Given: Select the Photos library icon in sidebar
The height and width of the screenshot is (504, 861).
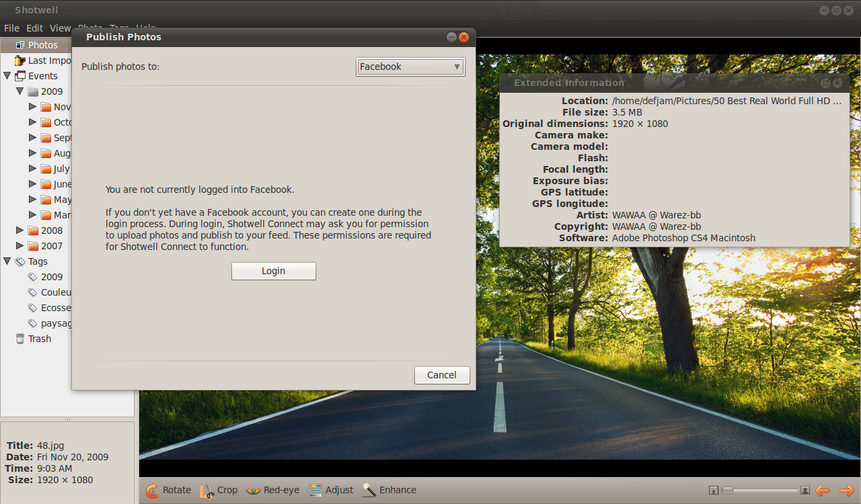Looking at the screenshot, I should click(20, 45).
